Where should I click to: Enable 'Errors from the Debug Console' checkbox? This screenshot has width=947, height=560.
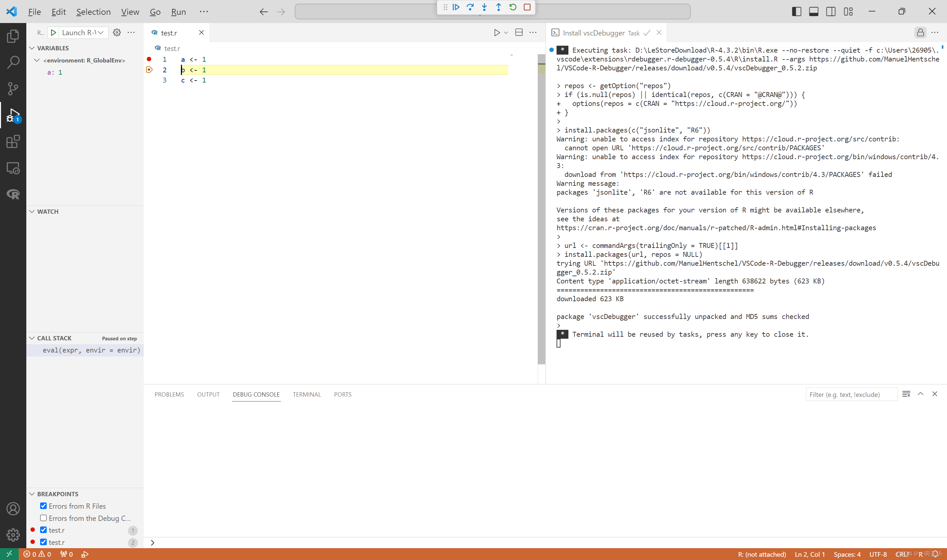click(43, 518)
